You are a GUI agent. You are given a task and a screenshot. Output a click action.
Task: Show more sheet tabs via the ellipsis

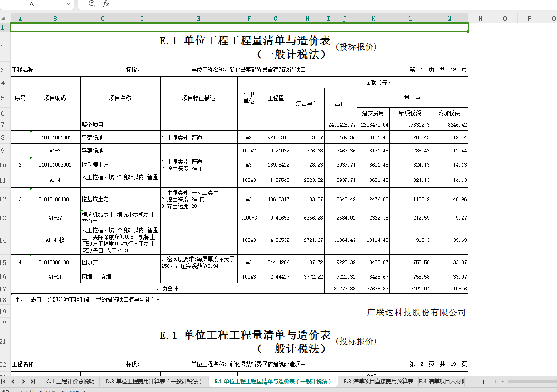point(473,382)
